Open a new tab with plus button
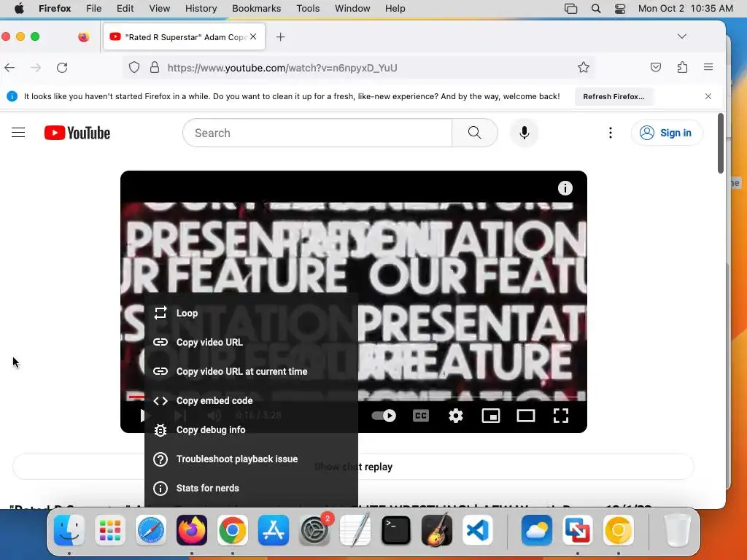Viewport: 747px width, 560px height. coord(281,36)
